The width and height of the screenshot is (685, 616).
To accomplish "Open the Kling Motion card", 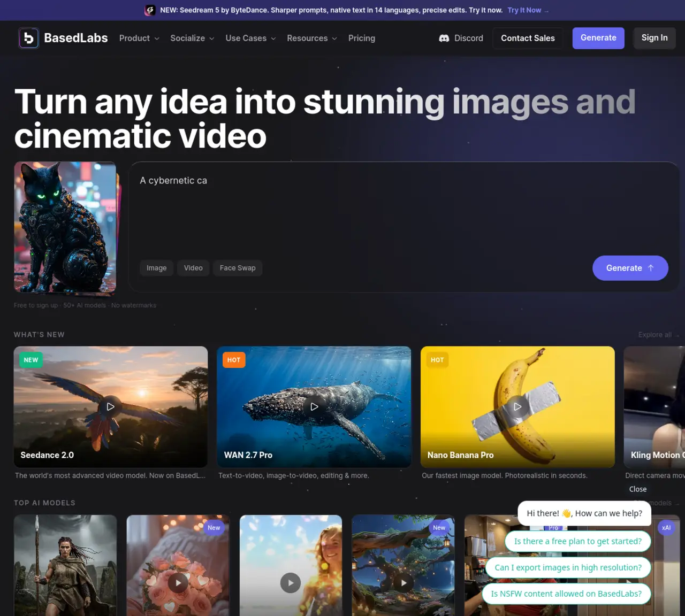I will (654, 407).
